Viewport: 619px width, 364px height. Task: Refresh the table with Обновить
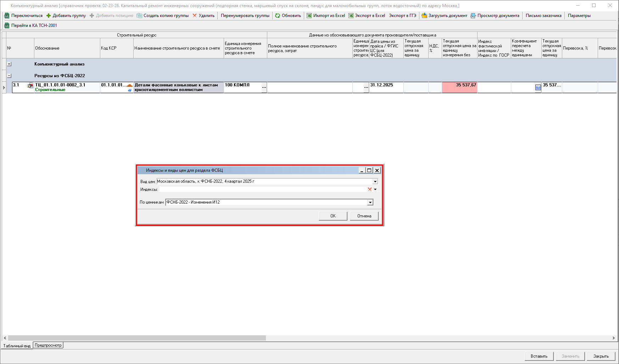(x=288, y=16)
